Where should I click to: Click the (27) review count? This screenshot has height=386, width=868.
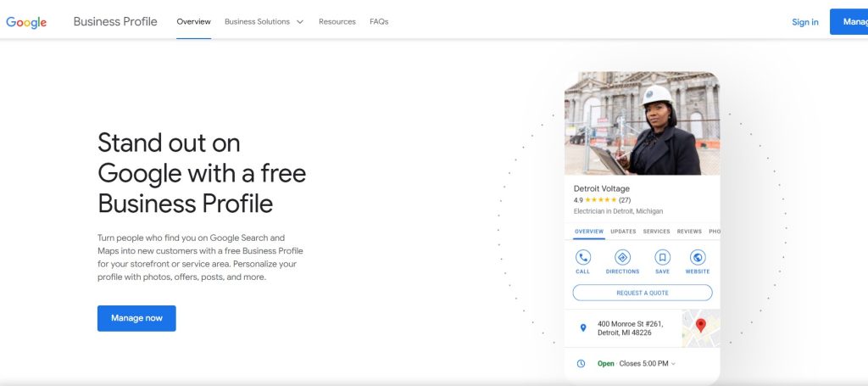[x=625, y=200]
